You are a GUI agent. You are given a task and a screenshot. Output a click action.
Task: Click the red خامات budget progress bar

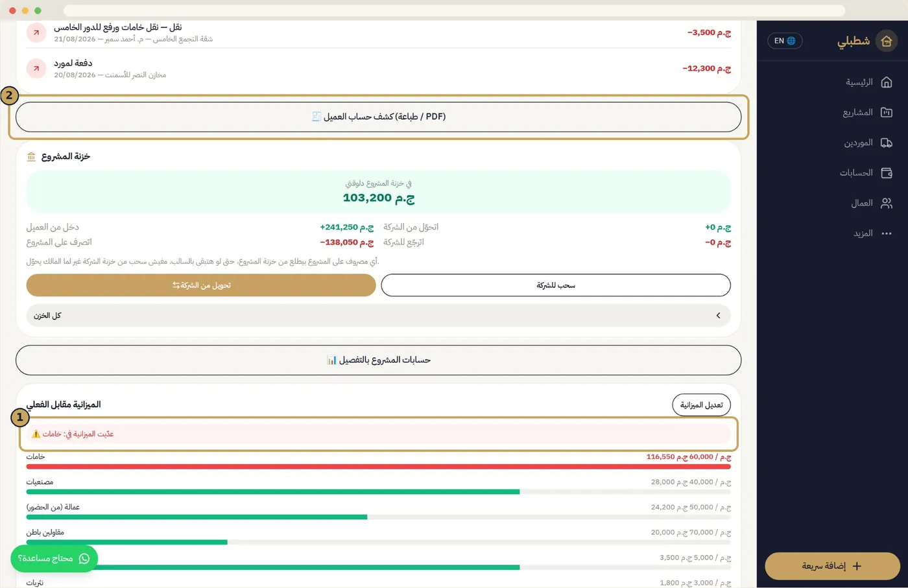pos(378,466)
